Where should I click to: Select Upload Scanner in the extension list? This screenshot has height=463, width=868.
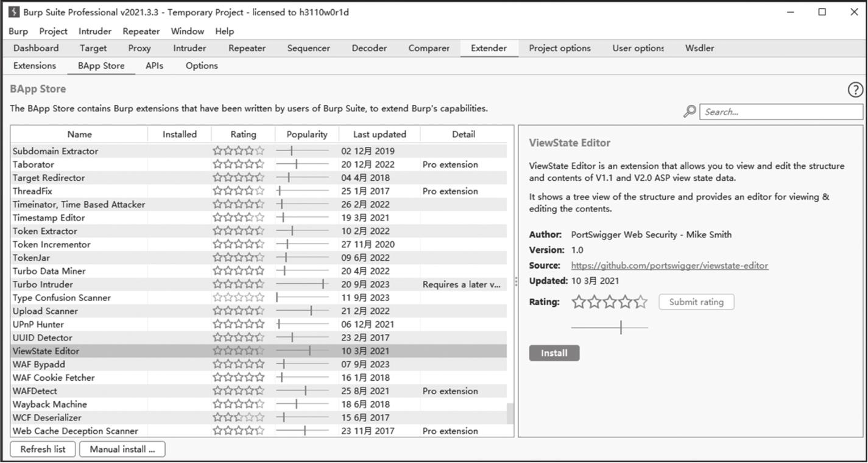(46, 311)
